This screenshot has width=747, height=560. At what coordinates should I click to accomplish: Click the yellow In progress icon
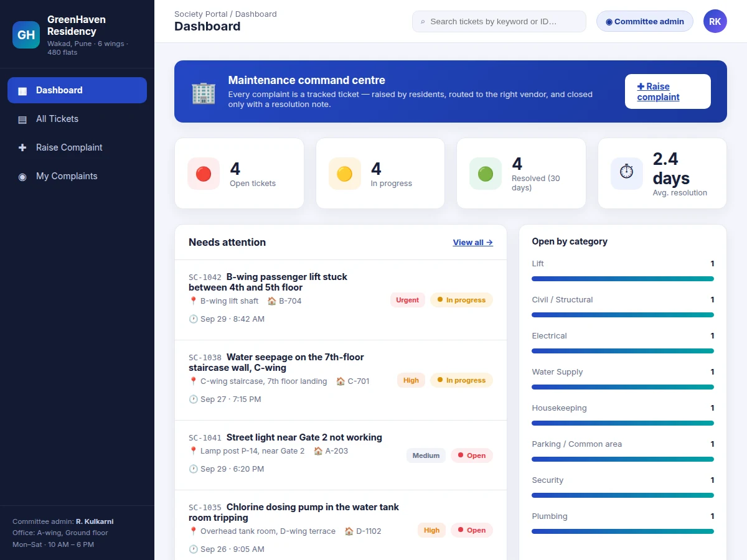pyautogui.click(x=344, y=174)
